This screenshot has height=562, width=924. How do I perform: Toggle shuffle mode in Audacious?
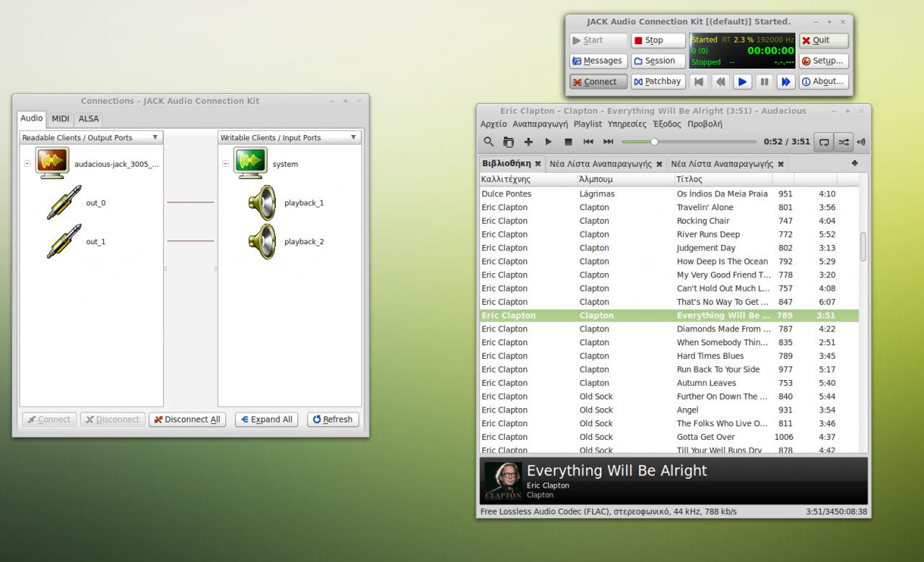(843, 142)
